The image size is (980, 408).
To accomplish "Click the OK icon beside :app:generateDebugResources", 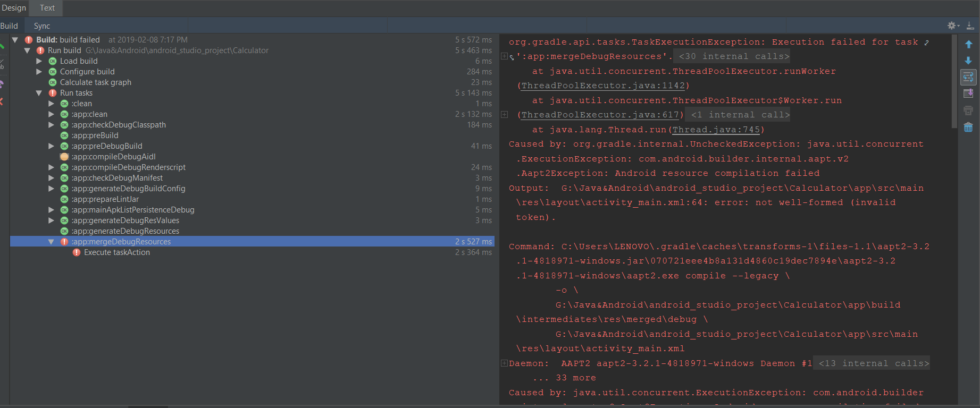I will point(64,231).
